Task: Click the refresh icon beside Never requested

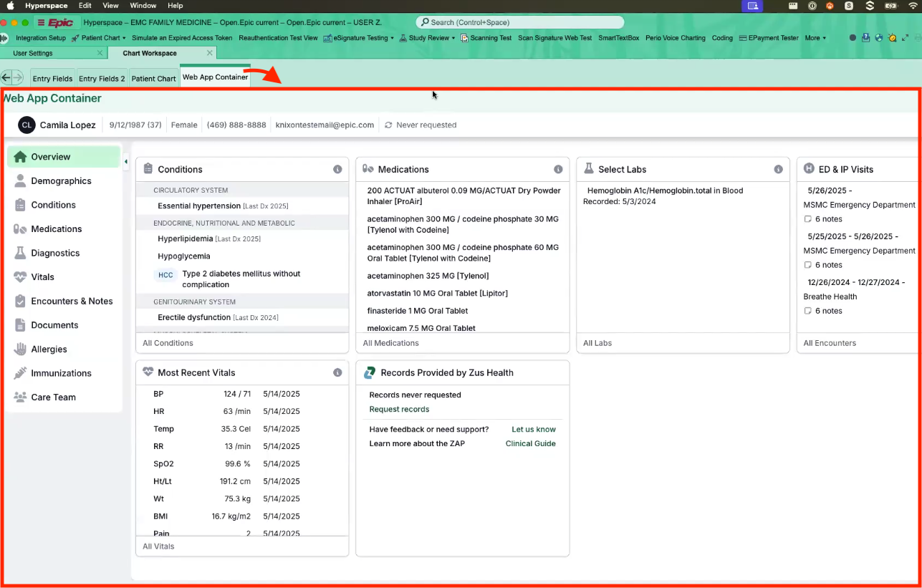Action: pos(388,125)
